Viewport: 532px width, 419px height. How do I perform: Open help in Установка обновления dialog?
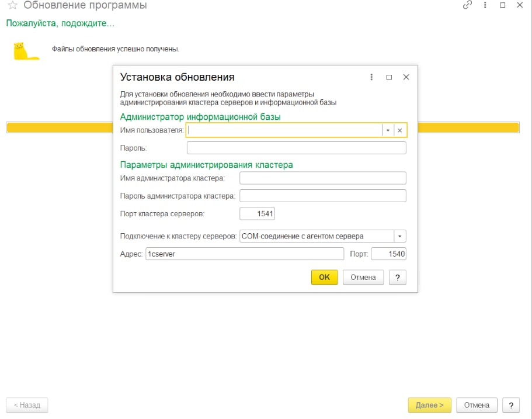pyautogui.click(x=397, y=278)
